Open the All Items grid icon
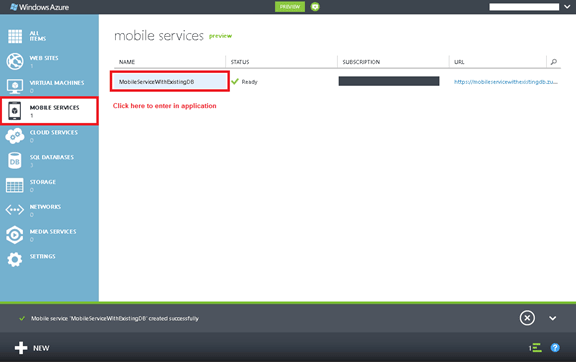 pyautogui.click(x=15, y=36)
